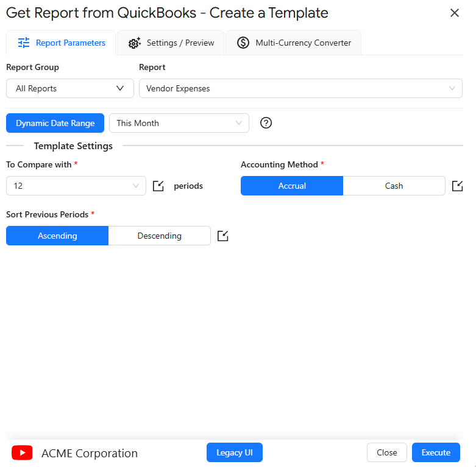Open the This Month date range dropdown
476x467 pixels.
179,123
